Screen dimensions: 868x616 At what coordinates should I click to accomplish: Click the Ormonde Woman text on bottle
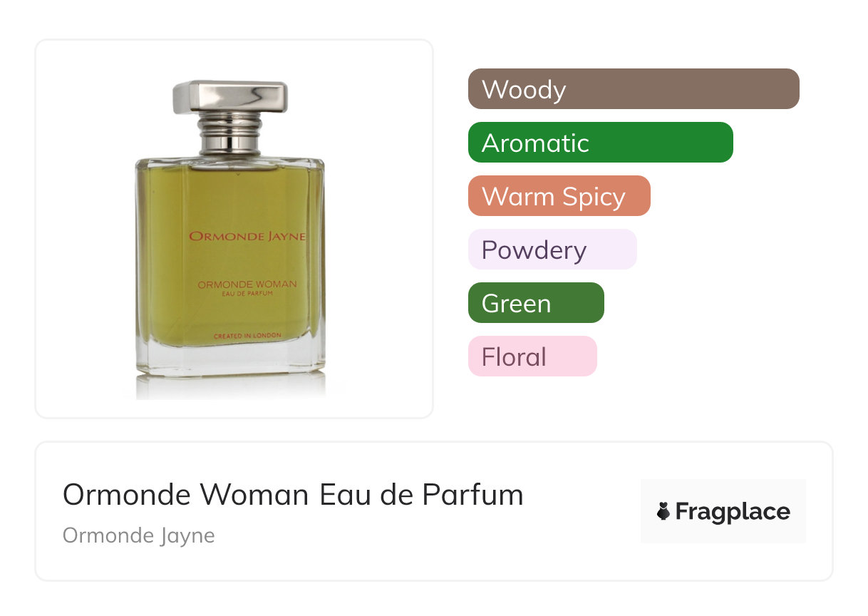[247, 284]
